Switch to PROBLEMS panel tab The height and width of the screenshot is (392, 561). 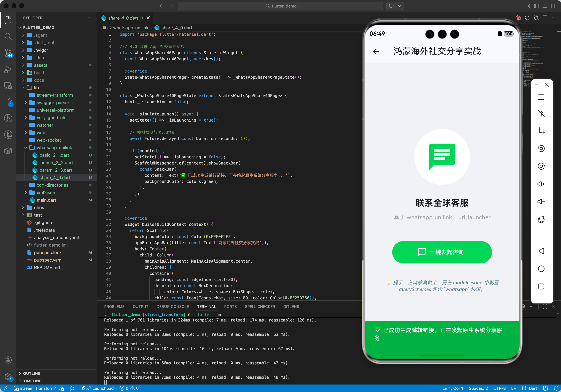(x=114, y=307)
